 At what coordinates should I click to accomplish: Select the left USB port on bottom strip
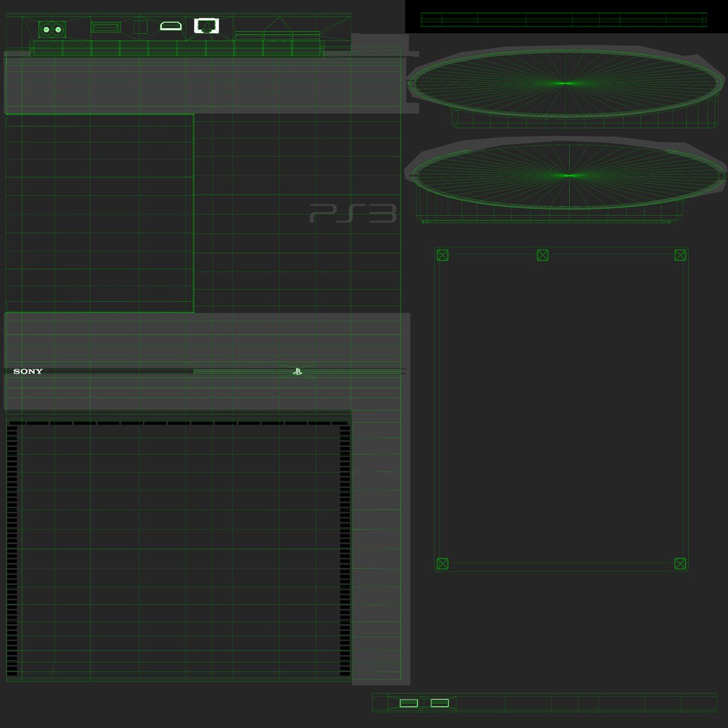click(408, 703)
